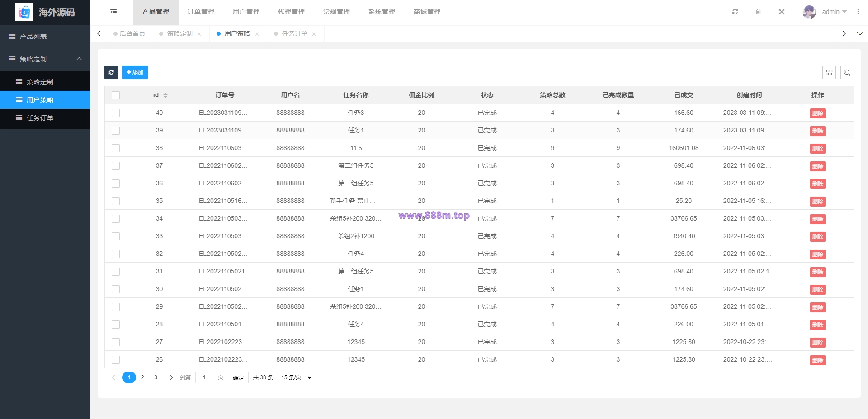Check the row with id 29
This screenshot has height=419, width=868.
pyautogui.click(x=116, y=307)
